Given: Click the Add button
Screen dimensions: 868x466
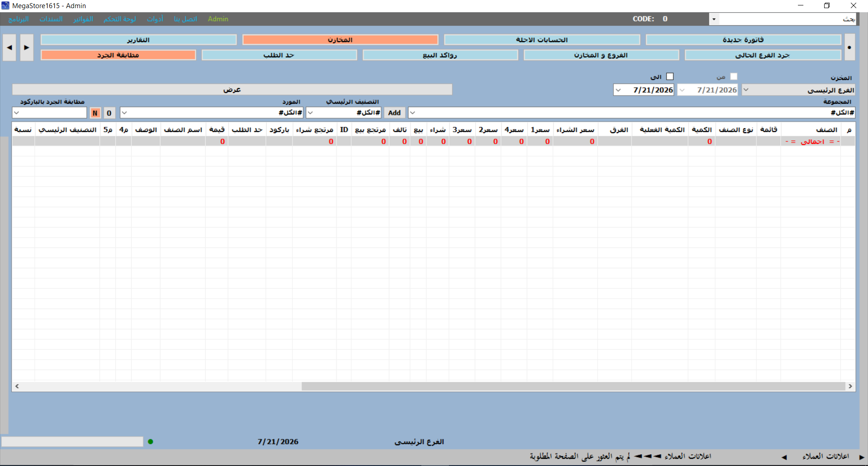Looking at the screenshot, I should click(x=395, y=113).
